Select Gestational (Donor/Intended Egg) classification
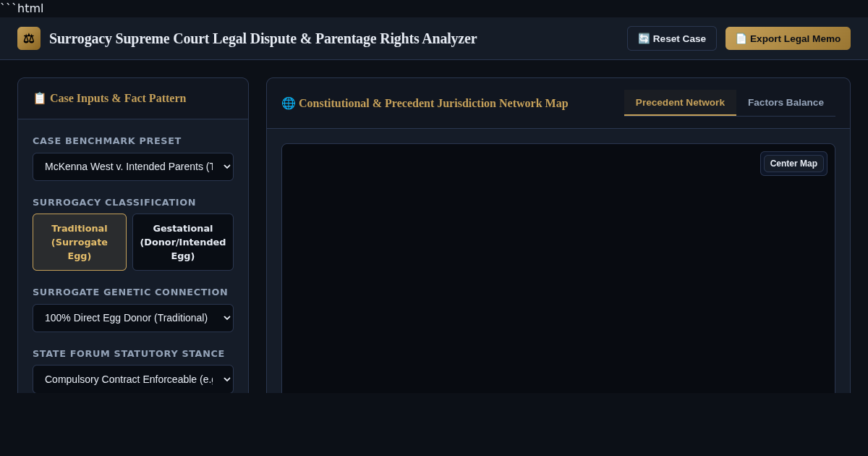Image resolution: width=868 pixels, height=456 pixels. (183, 242)
